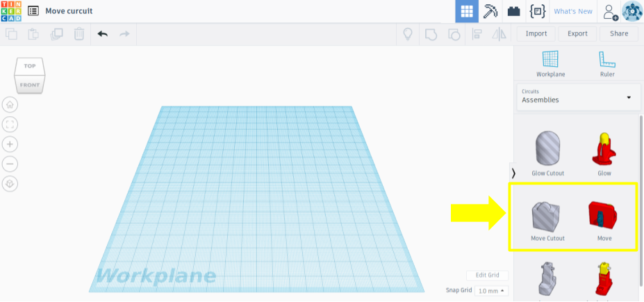Open the Blocks pickaxe mode
Viewport: 644px width, 302px height.
coord(490,11)
